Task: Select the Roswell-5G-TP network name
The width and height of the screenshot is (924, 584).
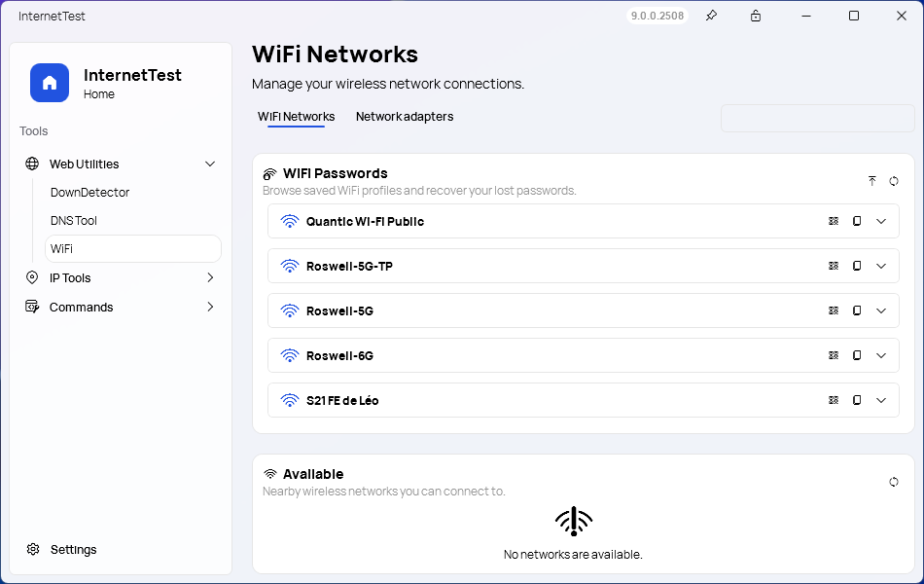Action: tap(349, 267)
